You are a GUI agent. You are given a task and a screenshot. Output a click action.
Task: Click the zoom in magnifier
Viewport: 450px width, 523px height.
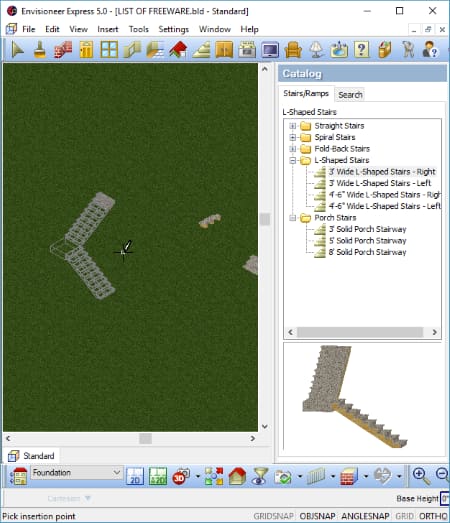421,476
